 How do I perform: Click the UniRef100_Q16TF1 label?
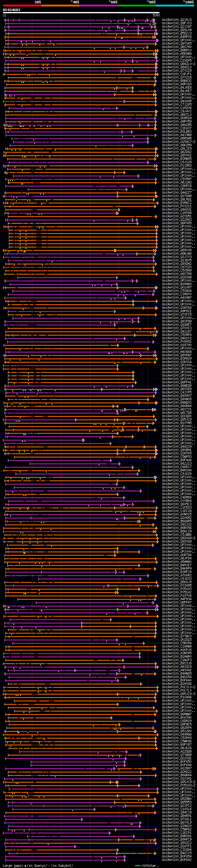[177, 846]
